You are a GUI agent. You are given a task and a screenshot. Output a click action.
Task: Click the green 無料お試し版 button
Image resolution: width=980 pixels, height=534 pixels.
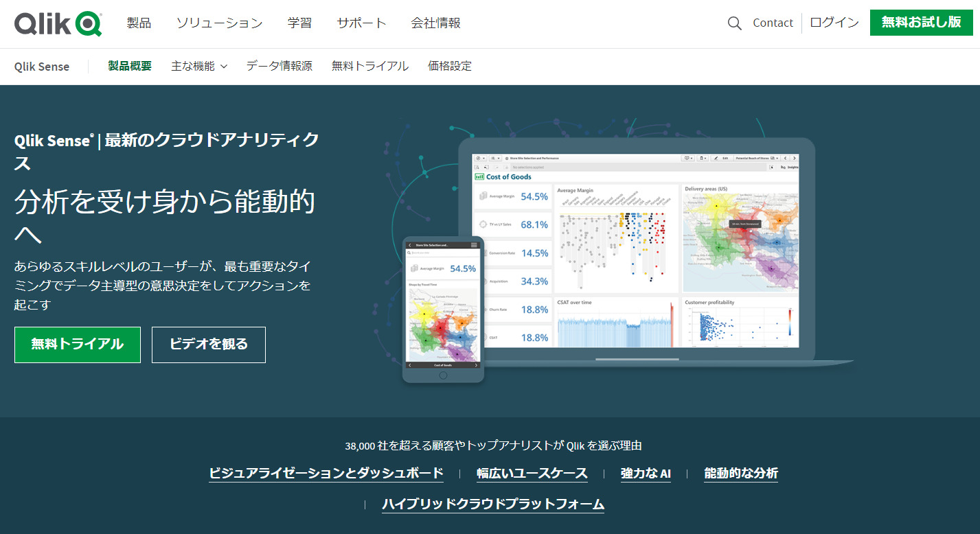[x=922, y=23]
